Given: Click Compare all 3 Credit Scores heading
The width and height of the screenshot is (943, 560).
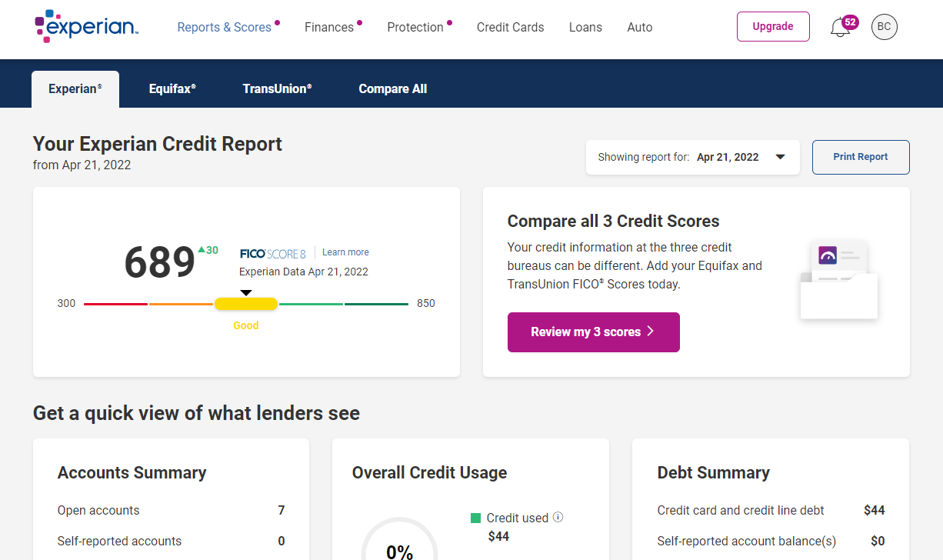Looking at the screenshot, I should (613, 222).
